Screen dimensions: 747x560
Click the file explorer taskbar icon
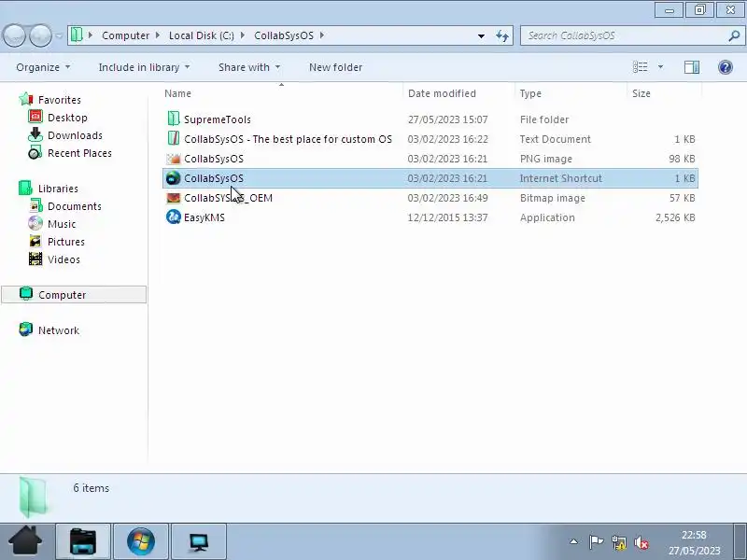[x=83, y=541]
